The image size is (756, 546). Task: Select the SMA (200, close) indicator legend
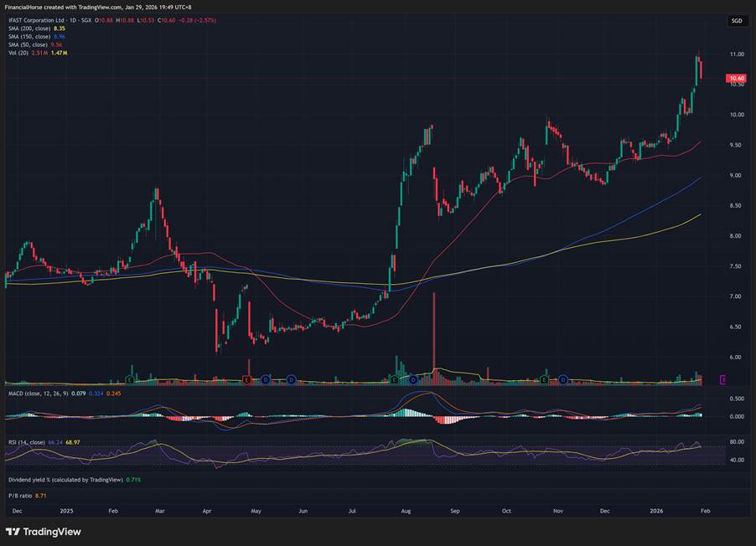coord(28,28)
